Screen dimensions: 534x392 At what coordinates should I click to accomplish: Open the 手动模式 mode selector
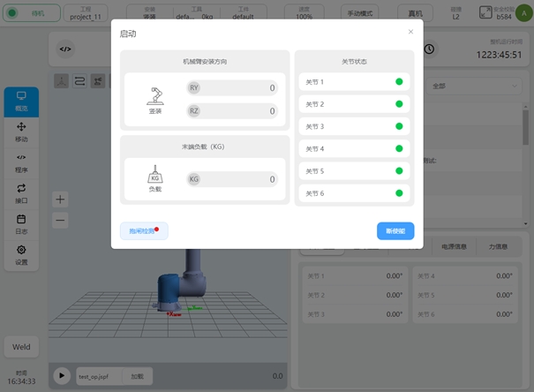pyautogui.click(x=358, y=13)
